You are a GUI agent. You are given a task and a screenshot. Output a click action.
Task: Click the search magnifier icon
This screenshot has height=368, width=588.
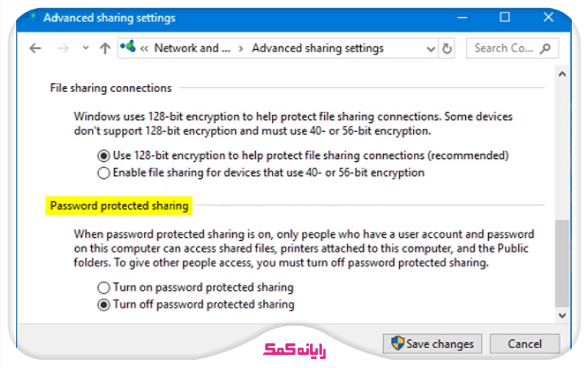pyautogui.click(x=545, y=49)
